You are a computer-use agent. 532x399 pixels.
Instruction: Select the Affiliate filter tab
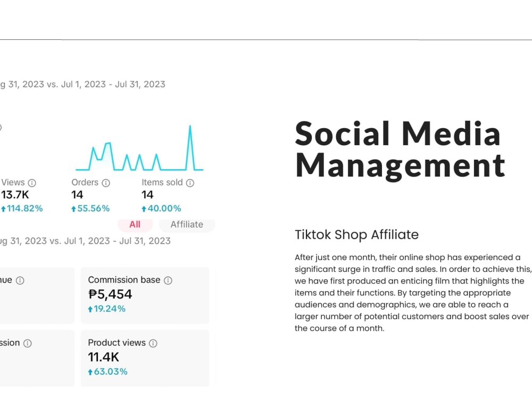click(x=187, y=225)
